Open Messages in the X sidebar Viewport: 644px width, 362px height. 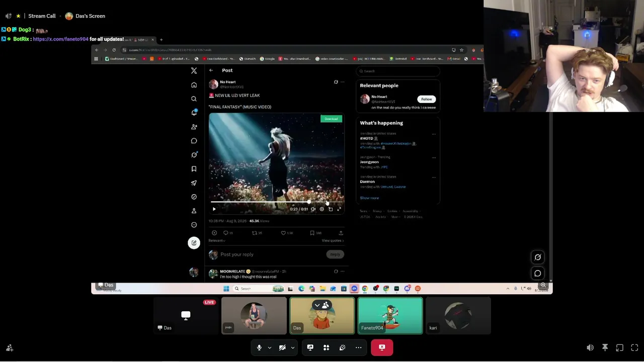click(x=194, y=141)
